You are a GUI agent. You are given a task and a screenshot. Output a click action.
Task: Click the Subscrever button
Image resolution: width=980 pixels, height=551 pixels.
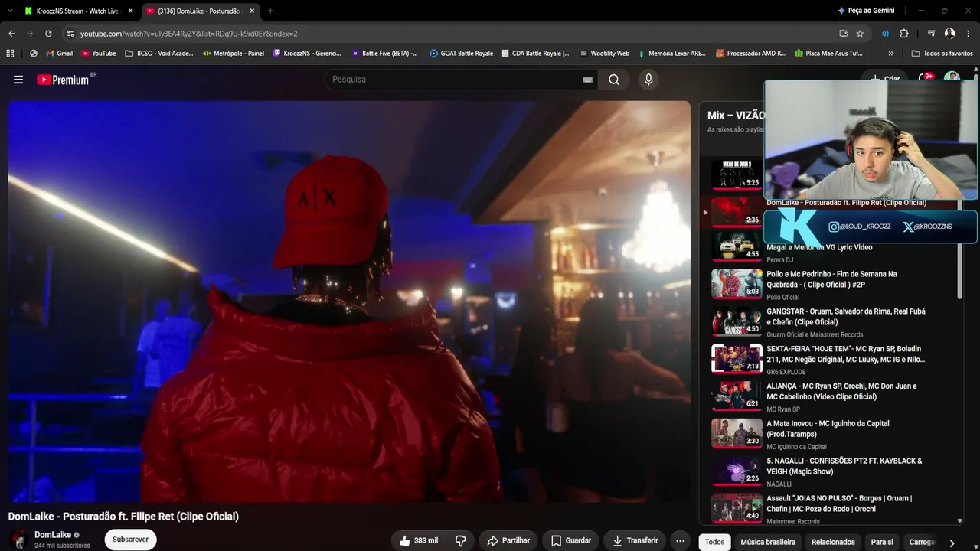tap(130, 540)
